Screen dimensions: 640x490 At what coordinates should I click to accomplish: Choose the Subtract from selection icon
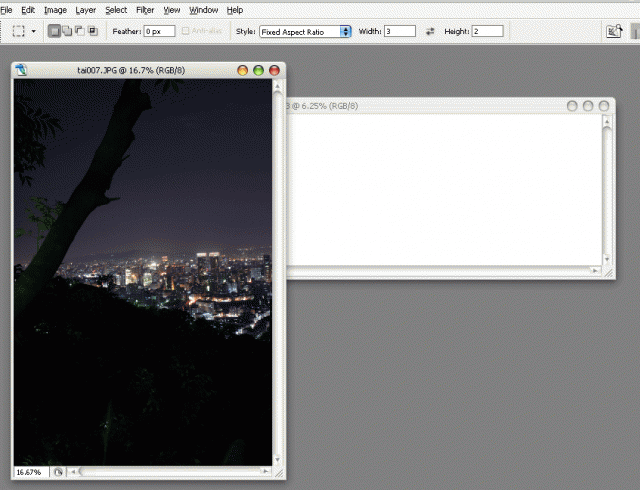click(80, 31)
